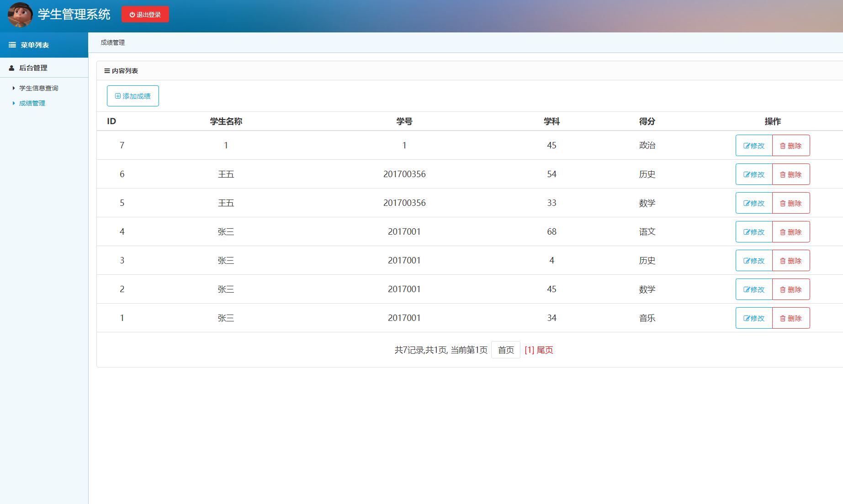
Task: Collapse the 后台管理 section
Action: [32, 68]
